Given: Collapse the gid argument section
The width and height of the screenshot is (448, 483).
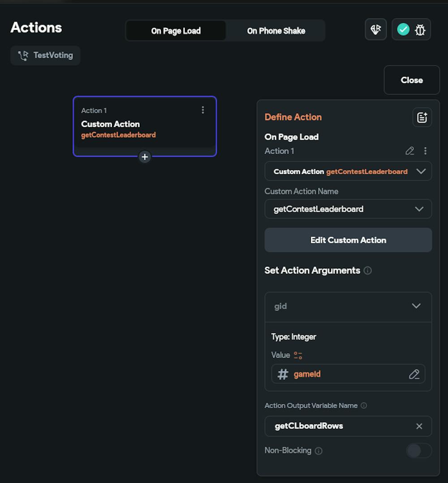Looking at the screenshot, I should (416, 306).
